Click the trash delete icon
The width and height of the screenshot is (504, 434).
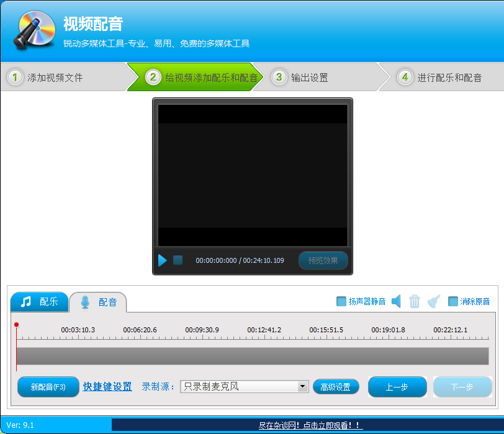pyautogui.click(x=414, y=301)
